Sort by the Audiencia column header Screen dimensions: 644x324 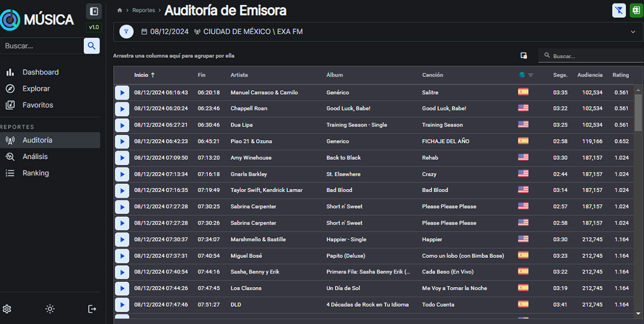click(590, 75)
